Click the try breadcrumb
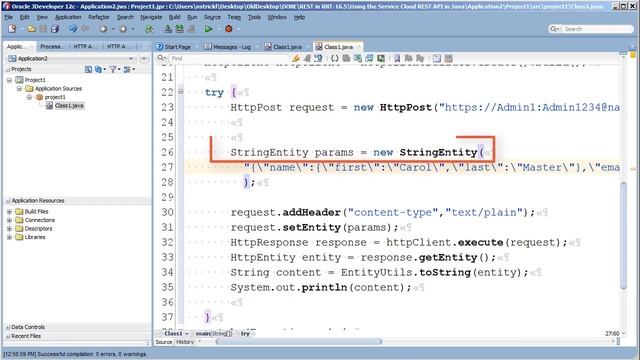 [245, 333]
